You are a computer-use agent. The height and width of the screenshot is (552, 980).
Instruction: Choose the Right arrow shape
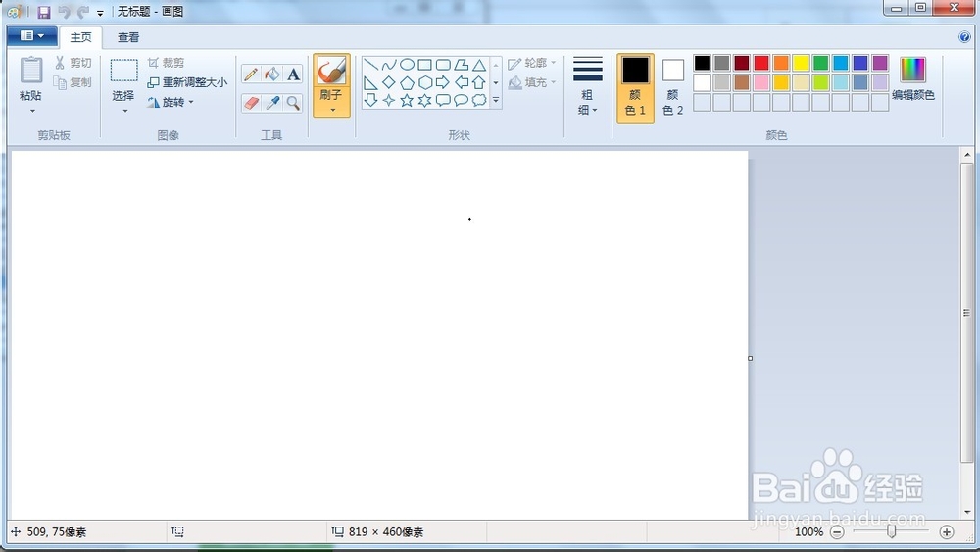click(x=443, y=82)
